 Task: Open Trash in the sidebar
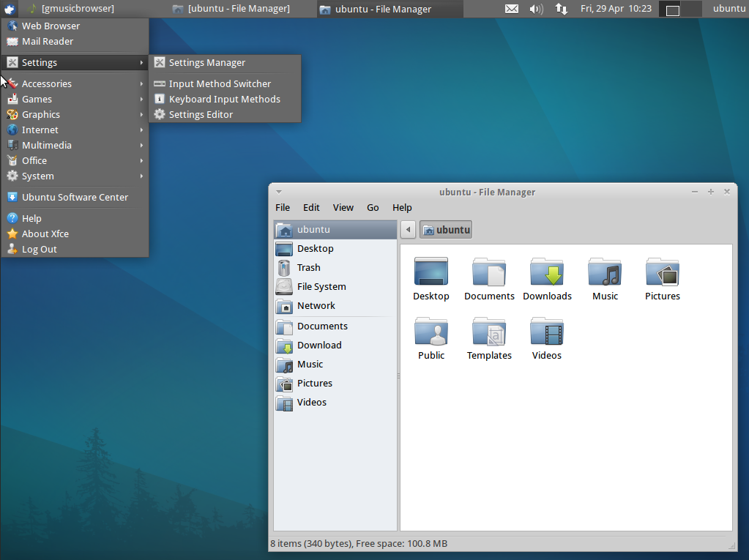[335, 268]
